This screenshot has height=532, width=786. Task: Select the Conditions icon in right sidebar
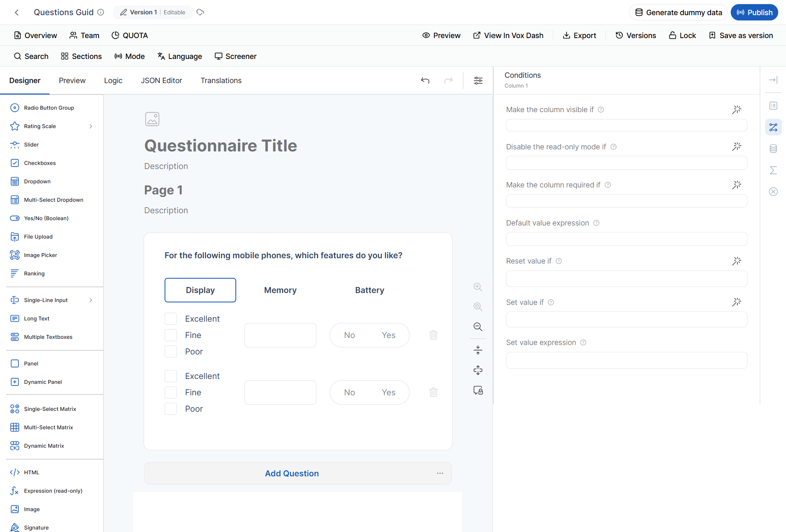click(773, 127)
